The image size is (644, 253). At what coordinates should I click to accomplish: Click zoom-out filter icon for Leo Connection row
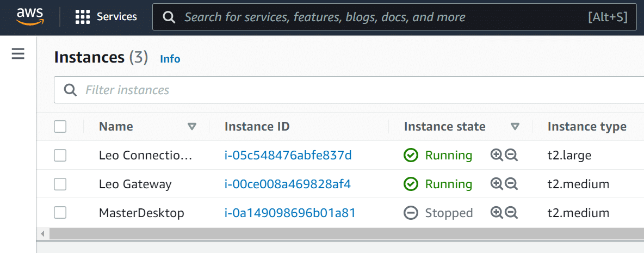(511, 155)
